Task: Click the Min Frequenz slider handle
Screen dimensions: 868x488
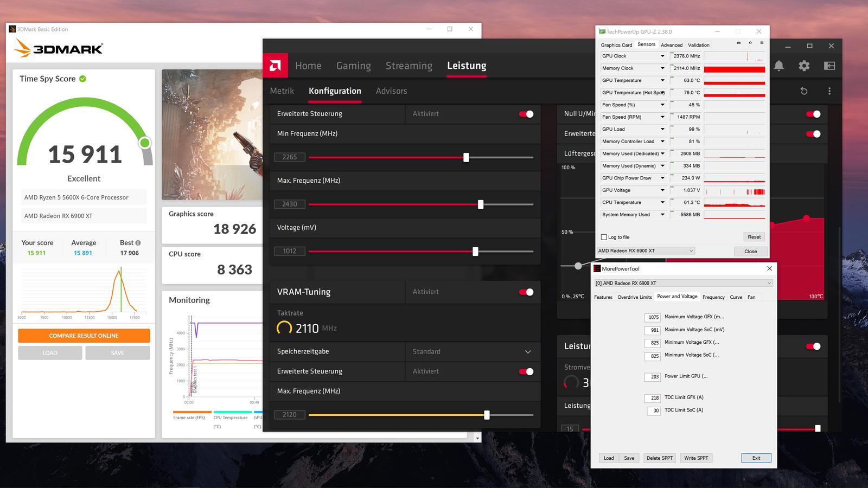Action: pos(466,157)
